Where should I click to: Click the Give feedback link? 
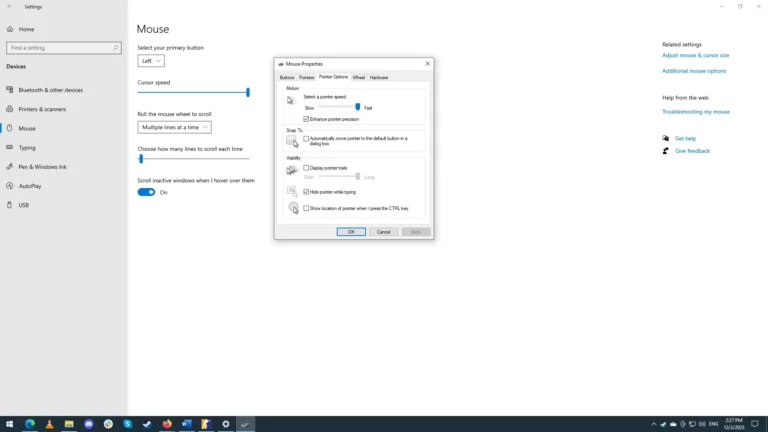[692, 151]
